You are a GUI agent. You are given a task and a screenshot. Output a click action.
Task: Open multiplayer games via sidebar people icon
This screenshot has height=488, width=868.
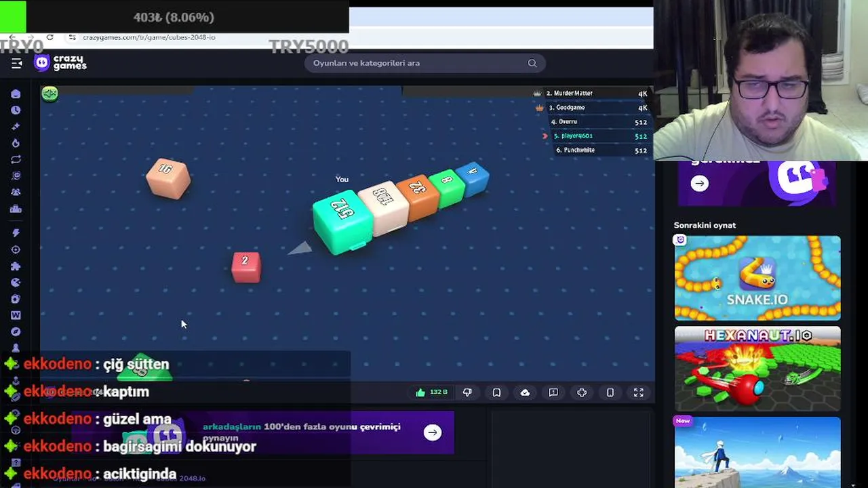16,192
